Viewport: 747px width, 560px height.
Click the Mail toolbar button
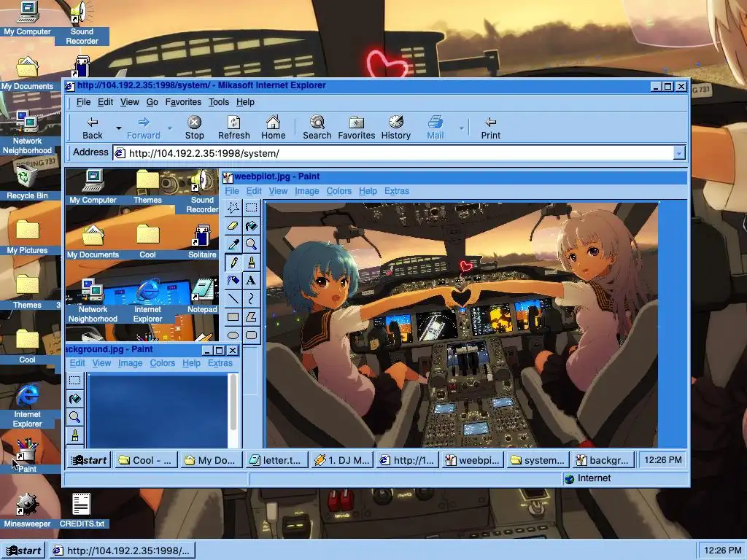(435, 128)
